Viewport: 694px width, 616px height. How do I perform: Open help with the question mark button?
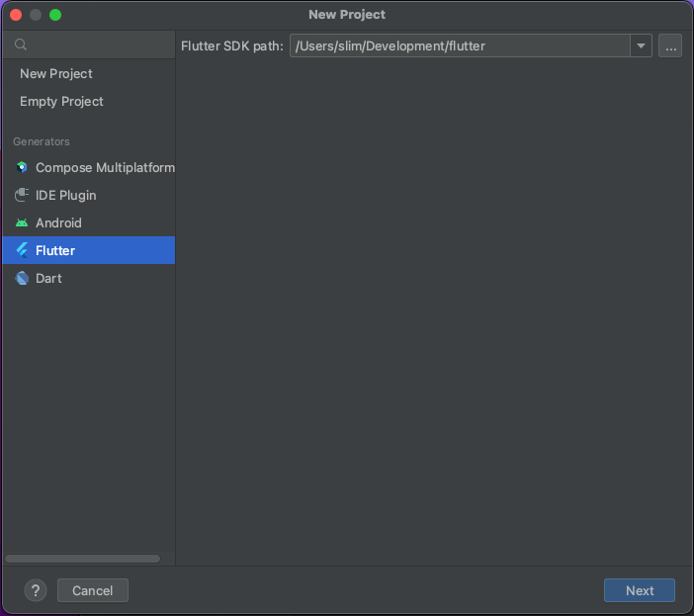point(36,590)
